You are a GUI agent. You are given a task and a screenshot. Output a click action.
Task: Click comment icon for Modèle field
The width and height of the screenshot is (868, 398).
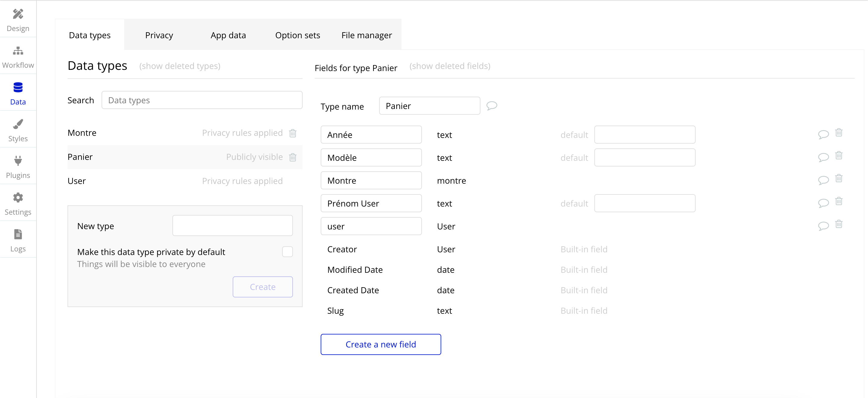(x=823, y=157)
